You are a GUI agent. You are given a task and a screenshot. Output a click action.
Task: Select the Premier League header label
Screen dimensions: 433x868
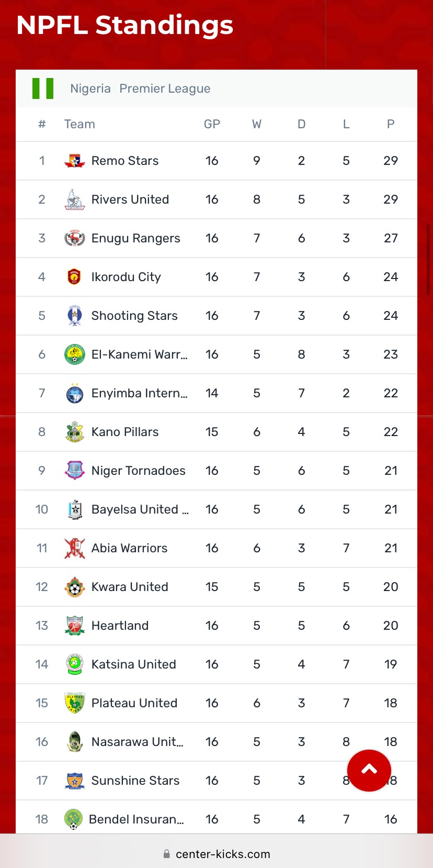coord(165,88)
